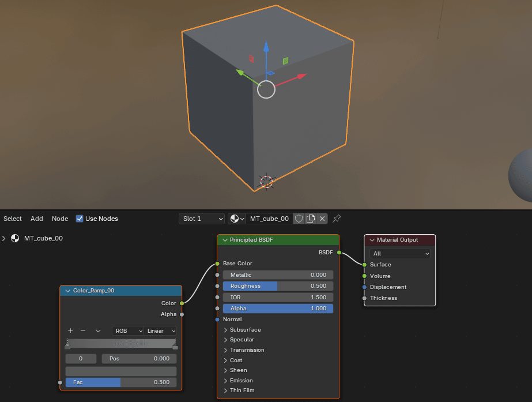Open the Add menu in node editor
Image resolution: width=532 pixels, height=402 pixels.
[37, 219]
